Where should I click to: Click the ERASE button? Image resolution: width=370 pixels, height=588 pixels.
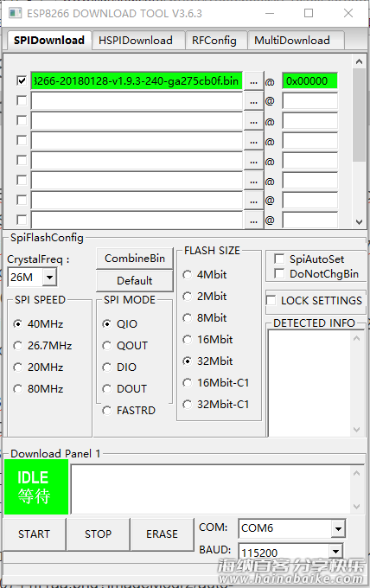click(162, 534)
